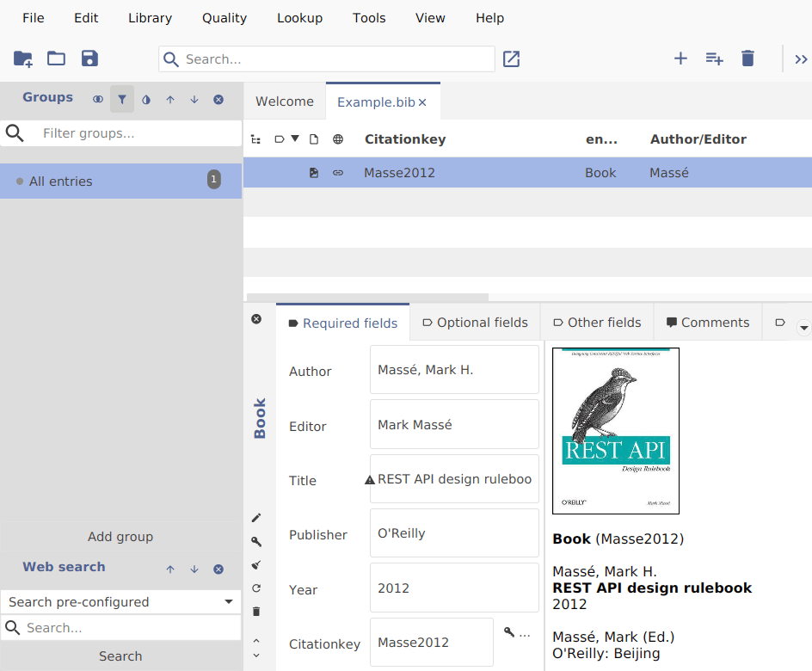Click the Add group button

coord(120,536)
